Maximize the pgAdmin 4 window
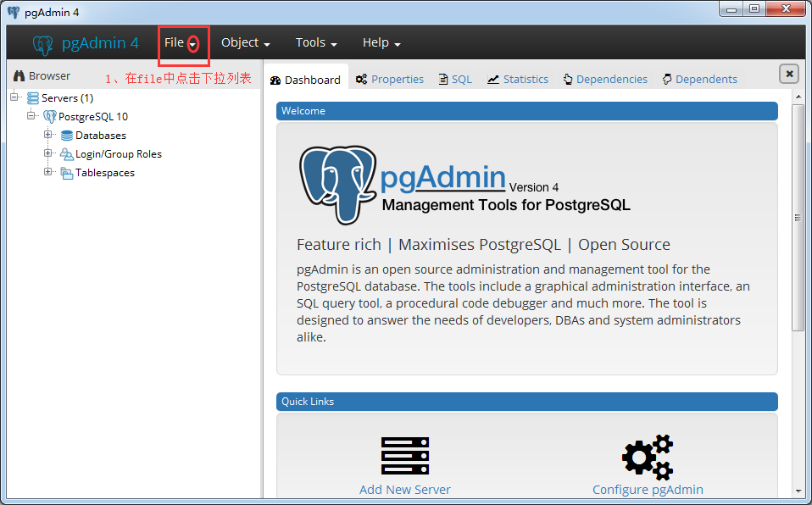812x505 pixels. (x=754, y=8)
